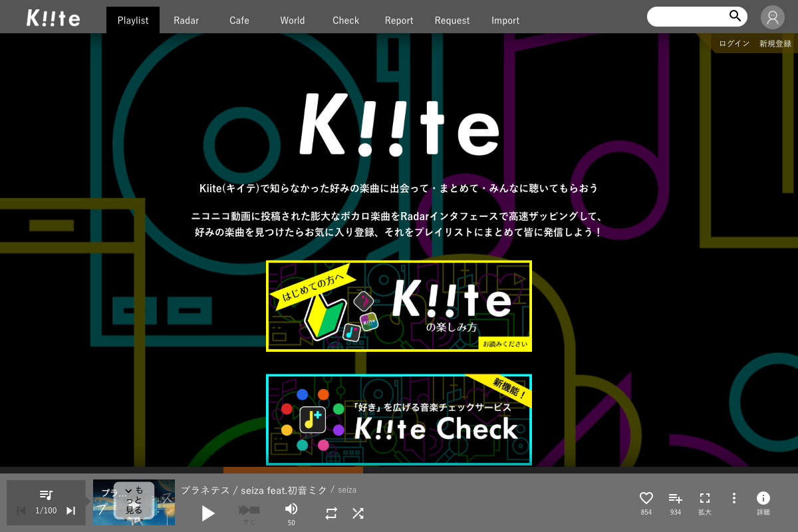Click the search magnifier icon
This screenshot has height=532, width=798.
[x=735, y=16]
